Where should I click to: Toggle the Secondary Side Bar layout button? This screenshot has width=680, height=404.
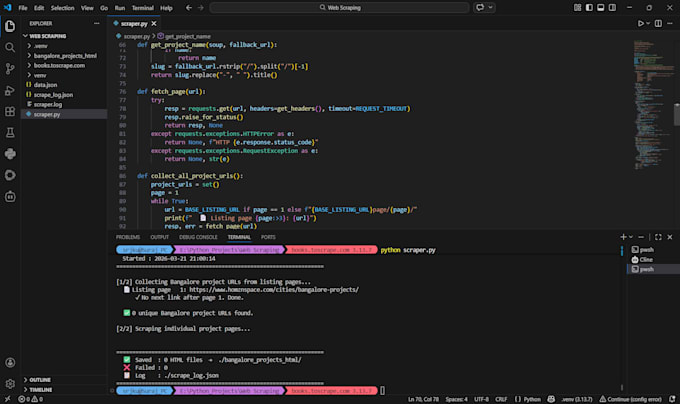(x=612, y=7)
